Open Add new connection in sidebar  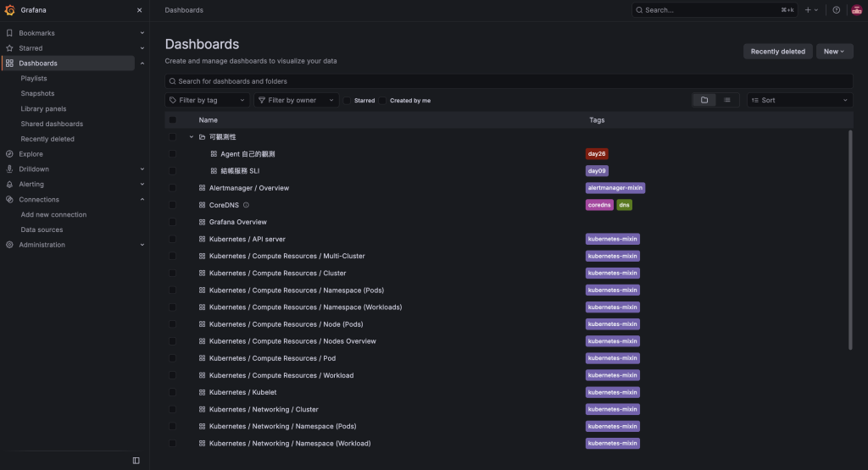click(53, 214)
